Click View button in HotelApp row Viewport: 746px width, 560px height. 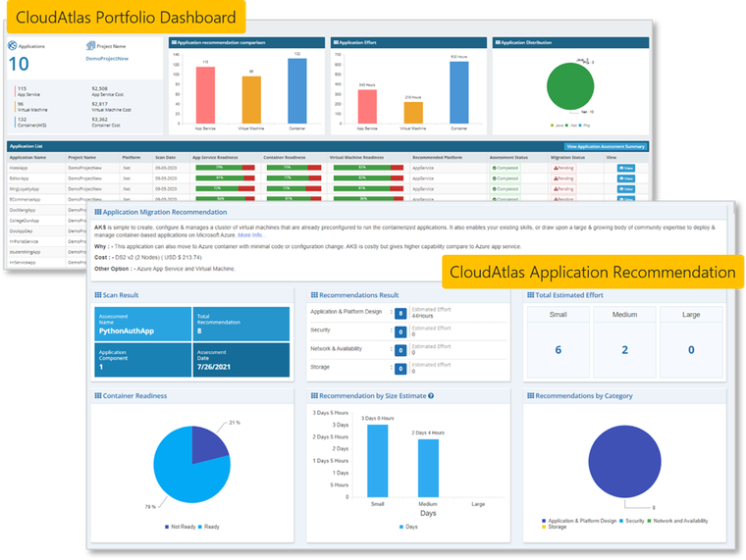pyautogui.click(x=625, y=168)
